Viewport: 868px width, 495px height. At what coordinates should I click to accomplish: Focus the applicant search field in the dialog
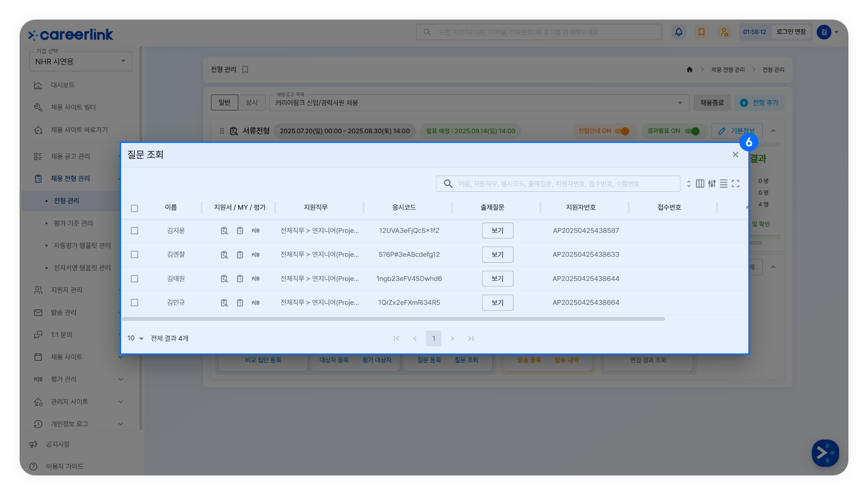point(558,183)
